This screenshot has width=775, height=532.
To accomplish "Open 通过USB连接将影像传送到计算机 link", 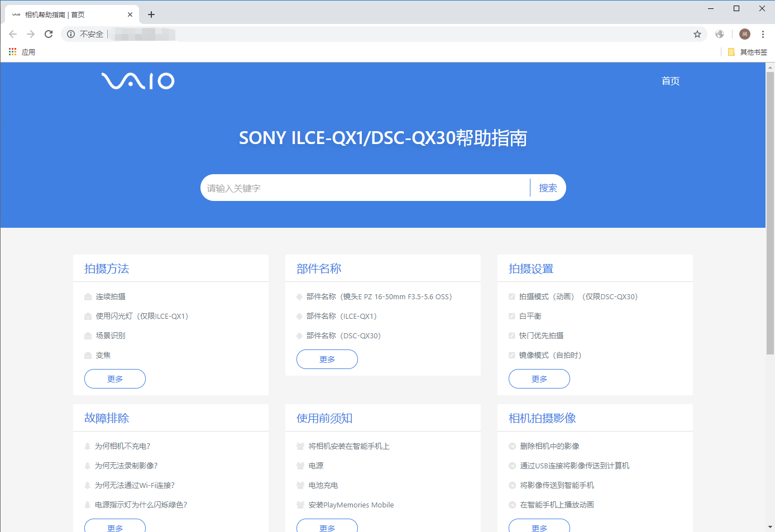I will coord(575,466).
